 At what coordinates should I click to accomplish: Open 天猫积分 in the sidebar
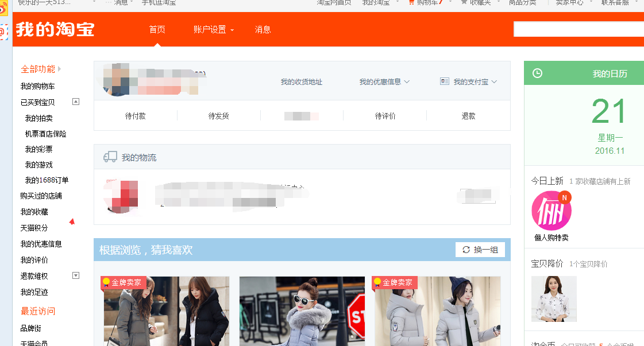(x=34, y=228)
